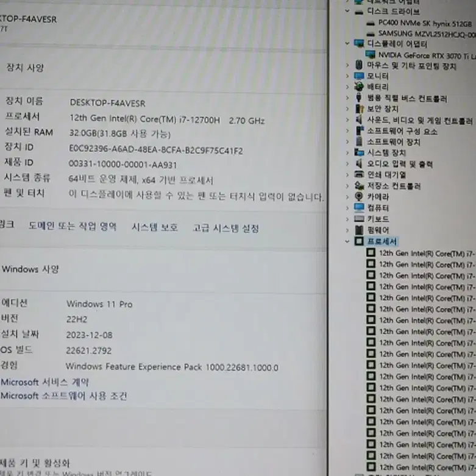The height and width of the screenshot is (476, 476).
Task: Collapse the 디스크 드라이브 node in Device Manager
Action: 347,11
